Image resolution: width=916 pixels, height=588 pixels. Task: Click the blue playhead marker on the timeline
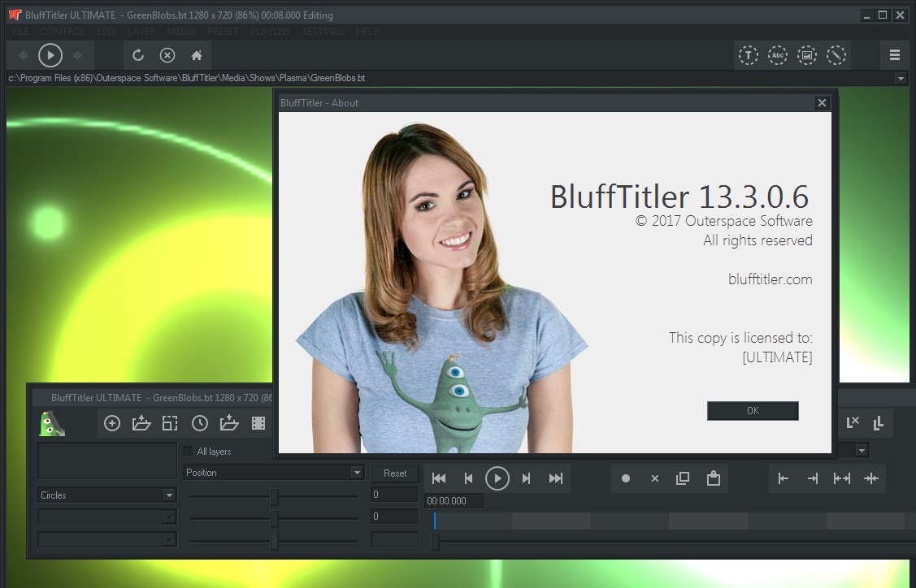click(435, 521)
